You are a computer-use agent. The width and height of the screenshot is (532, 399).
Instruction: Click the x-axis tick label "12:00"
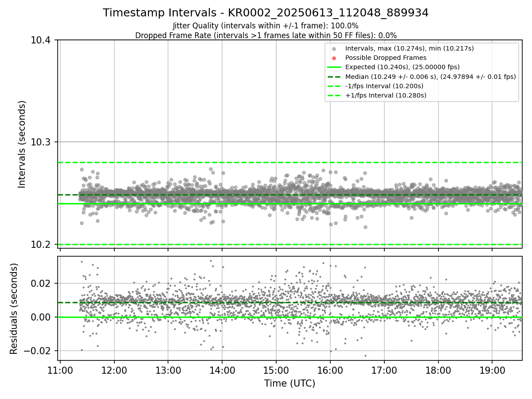click(114, 370)
